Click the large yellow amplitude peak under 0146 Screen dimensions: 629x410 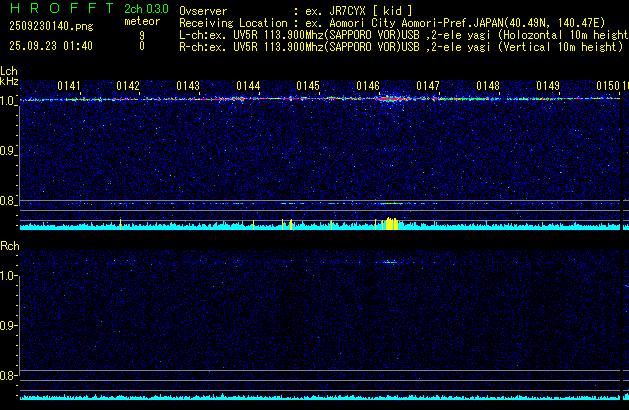pos(389,223)
